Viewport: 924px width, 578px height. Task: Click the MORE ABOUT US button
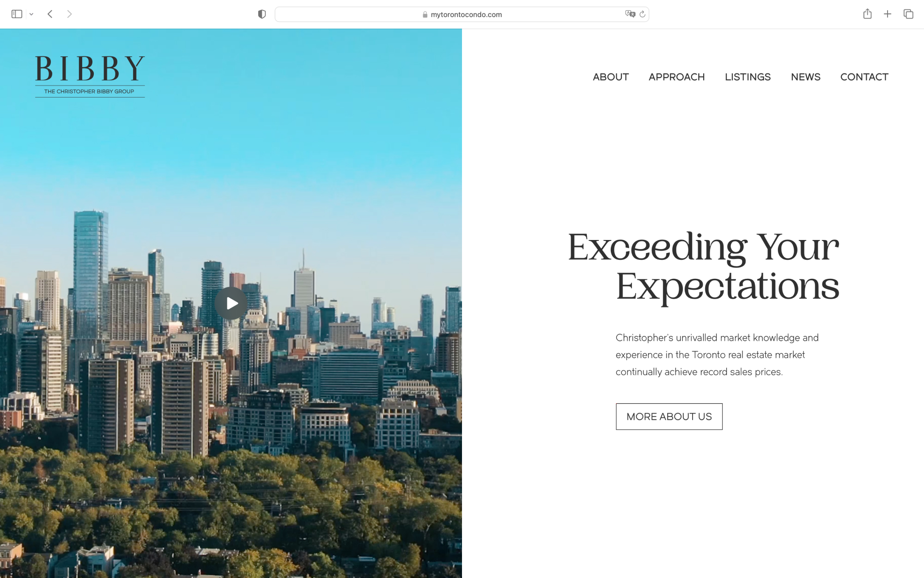pos(669,416)
